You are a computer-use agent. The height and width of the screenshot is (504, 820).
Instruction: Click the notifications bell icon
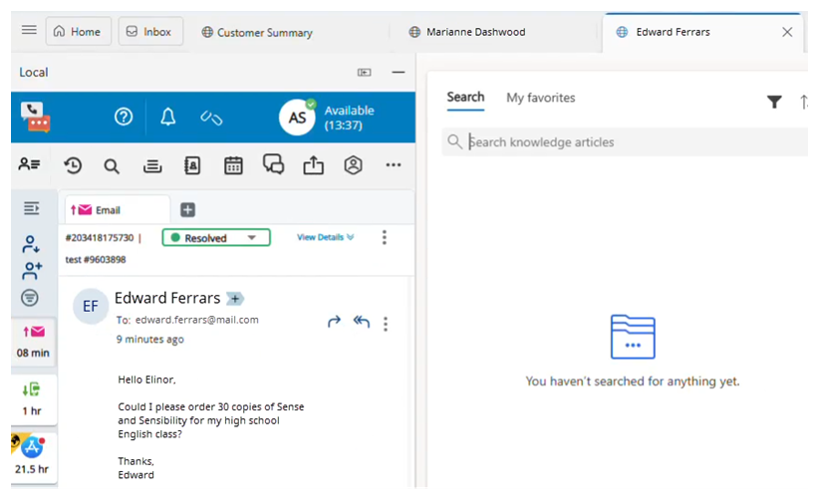click(167, 117)
